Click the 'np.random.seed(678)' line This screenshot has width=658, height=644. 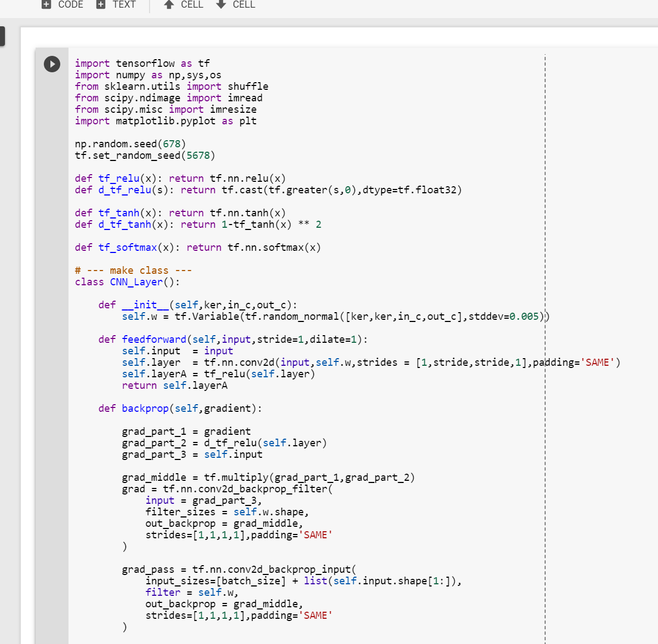click(130, 144)
